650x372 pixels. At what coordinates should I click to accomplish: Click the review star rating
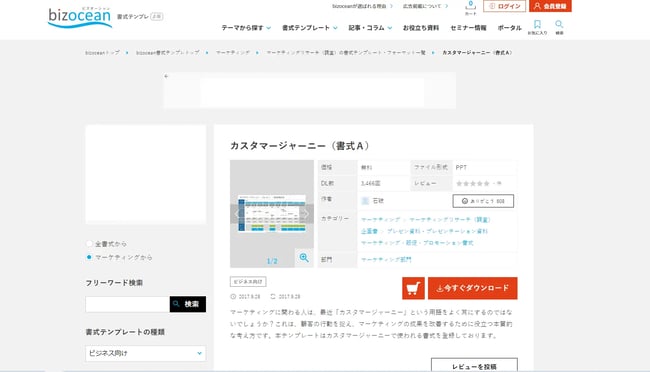pos(473,183)
